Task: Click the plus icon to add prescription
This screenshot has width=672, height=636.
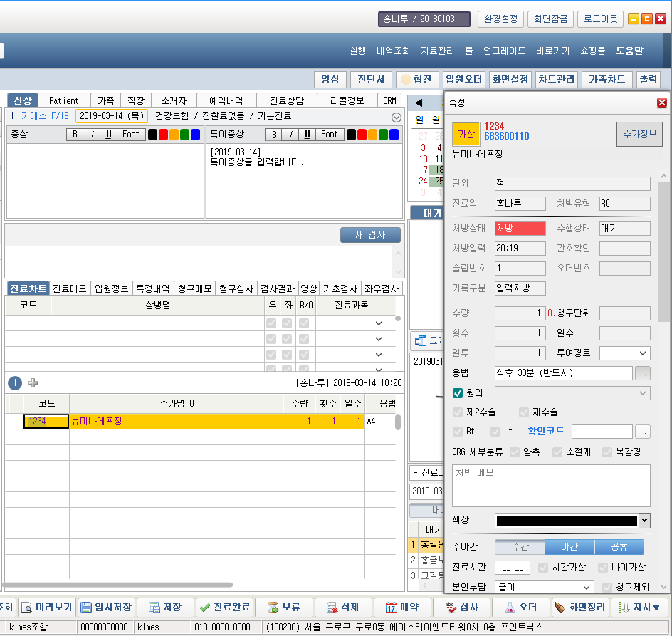Action: pos(33,383)
